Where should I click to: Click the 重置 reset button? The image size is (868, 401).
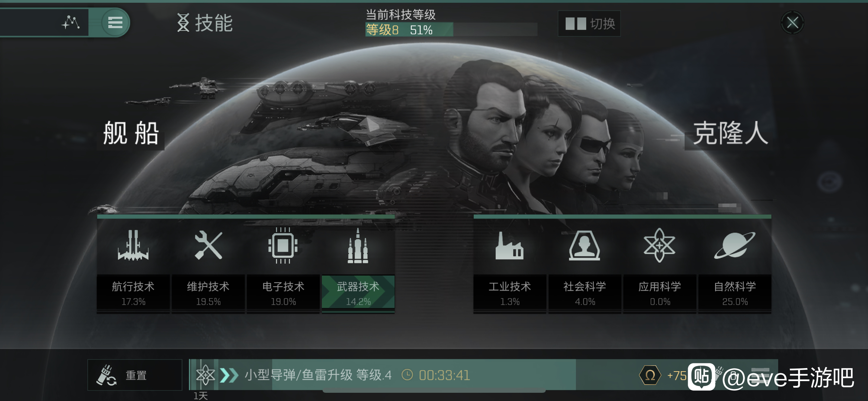(135, 375)
